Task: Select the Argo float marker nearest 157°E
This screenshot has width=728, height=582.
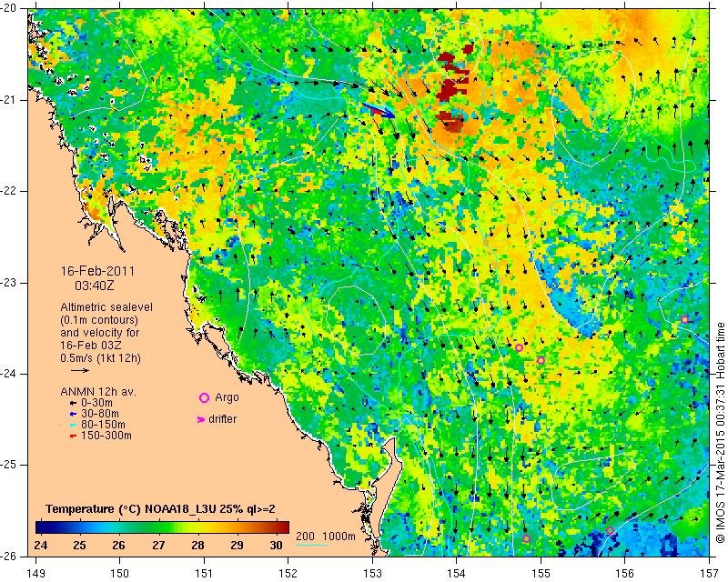Action: pyautogui.click(x=684, y=319)
